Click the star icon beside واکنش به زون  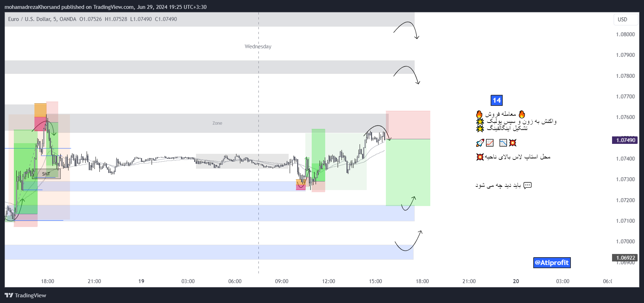[x=480, y=121]
